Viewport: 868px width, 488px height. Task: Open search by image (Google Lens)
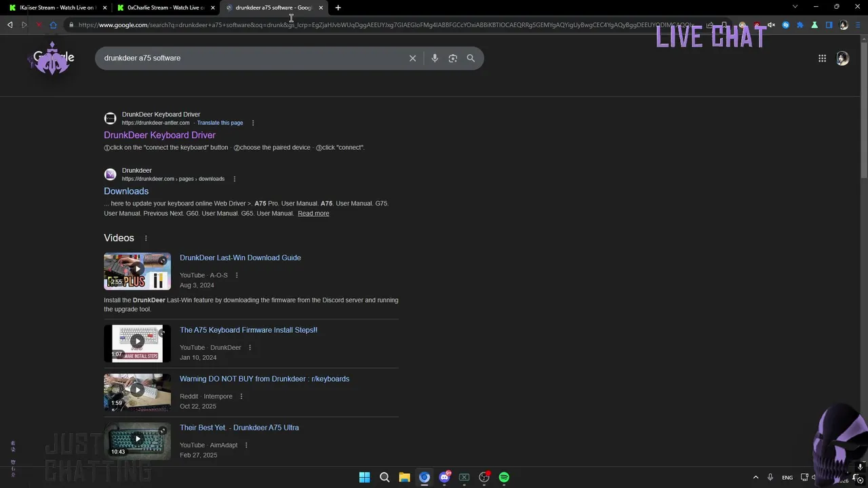pos(453,58)
